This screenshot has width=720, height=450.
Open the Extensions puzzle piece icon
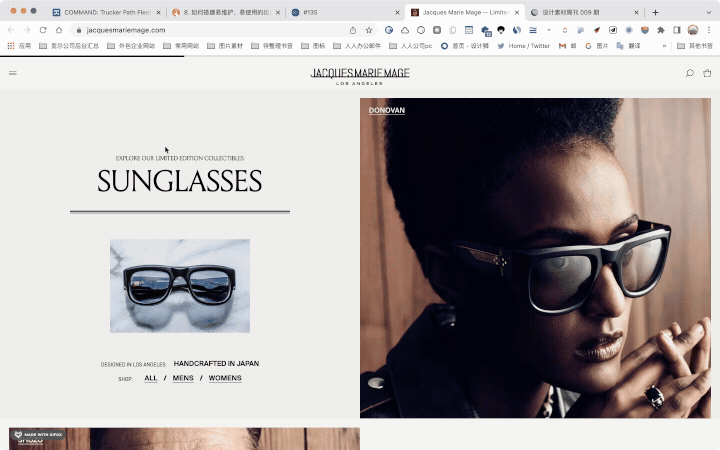(661, 30)
